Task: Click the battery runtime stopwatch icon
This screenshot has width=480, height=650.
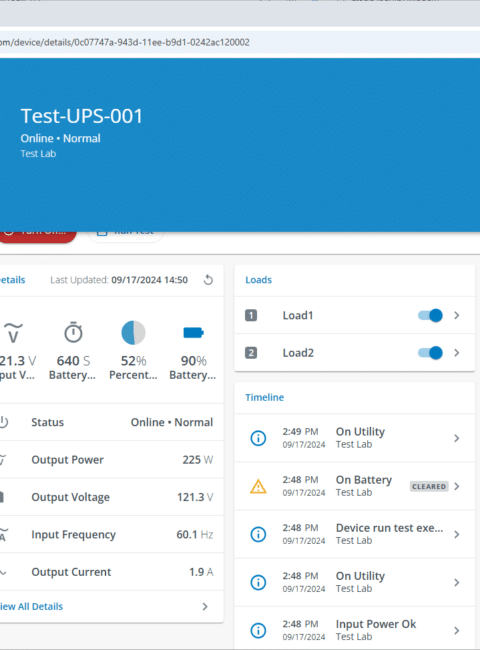Action: tap(73, 332)
